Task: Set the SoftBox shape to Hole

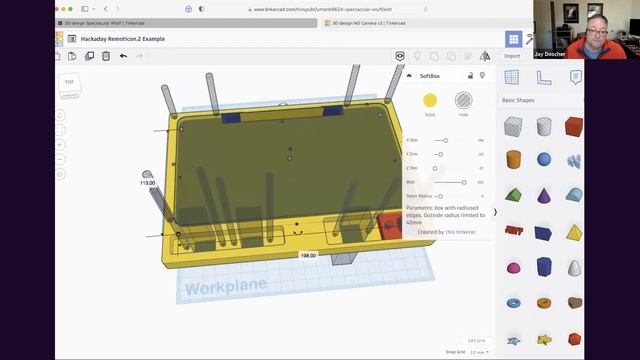Action: pyautogui.click(x=463, y=100)
